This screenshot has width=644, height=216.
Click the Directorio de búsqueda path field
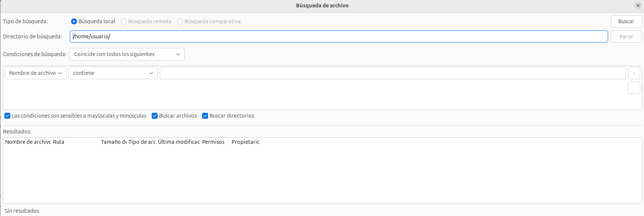339,36
